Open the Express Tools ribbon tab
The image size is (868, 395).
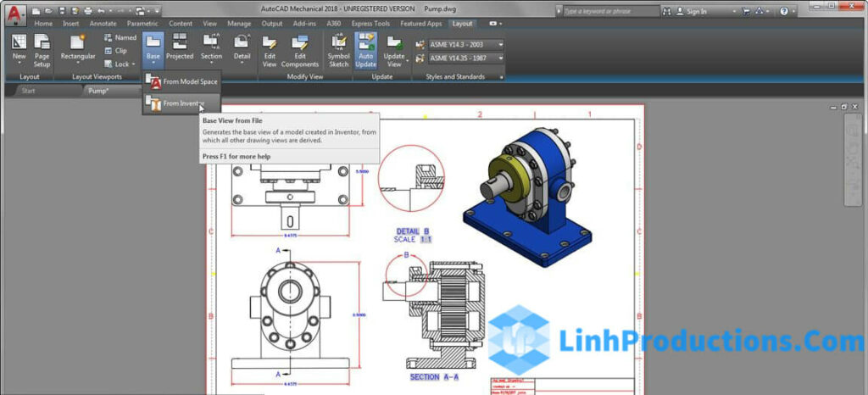pos(370,24)
